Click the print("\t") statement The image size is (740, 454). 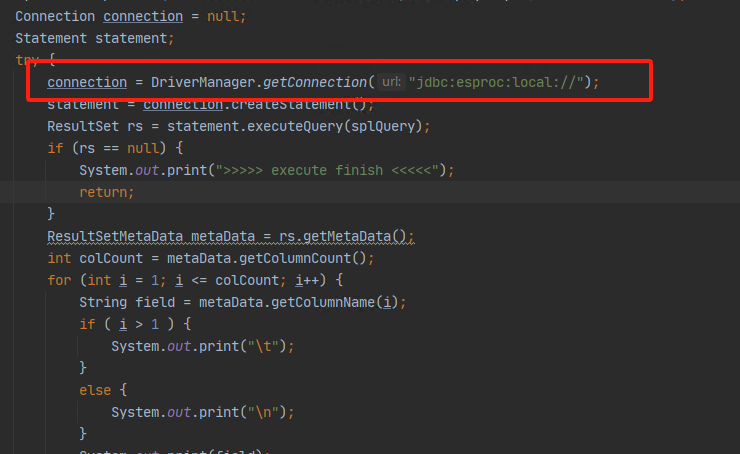[x=203, y=346]
